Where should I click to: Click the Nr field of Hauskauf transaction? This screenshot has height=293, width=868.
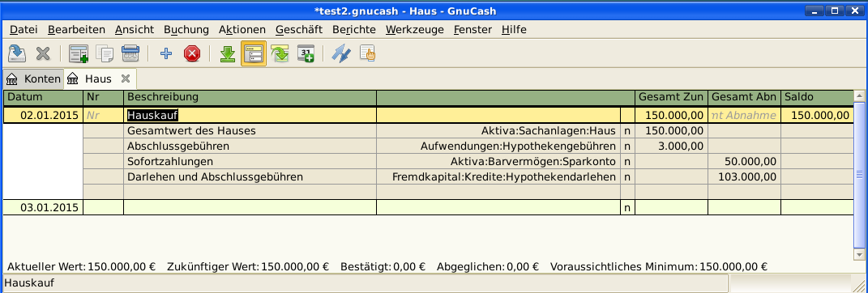click(103, 116)
